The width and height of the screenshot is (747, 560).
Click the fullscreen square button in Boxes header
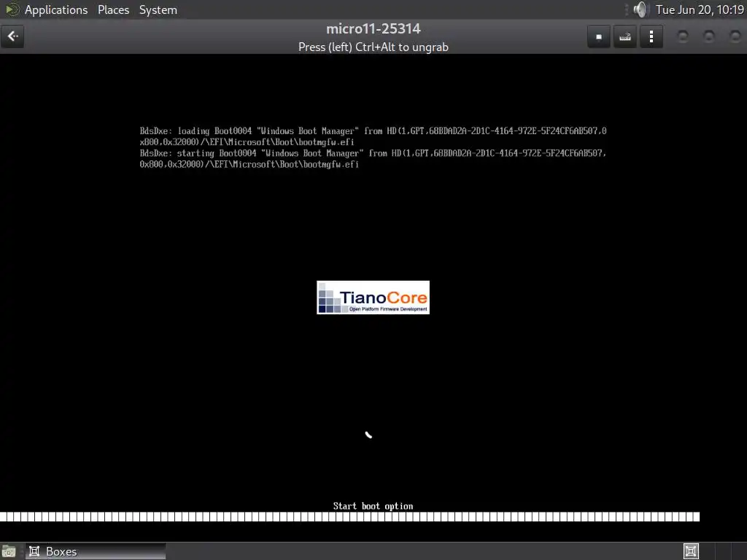point(599,36)
